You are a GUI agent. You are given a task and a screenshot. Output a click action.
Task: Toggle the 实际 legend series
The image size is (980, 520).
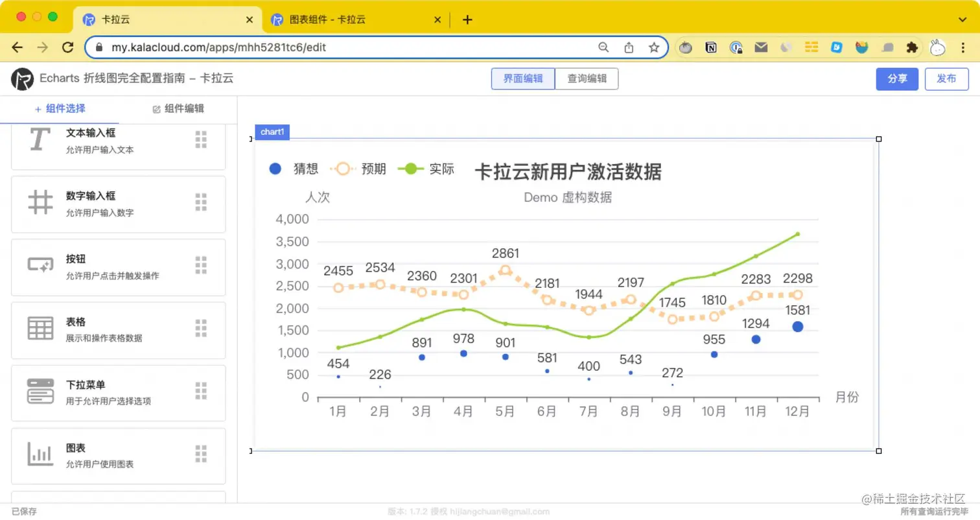[426, 169]
